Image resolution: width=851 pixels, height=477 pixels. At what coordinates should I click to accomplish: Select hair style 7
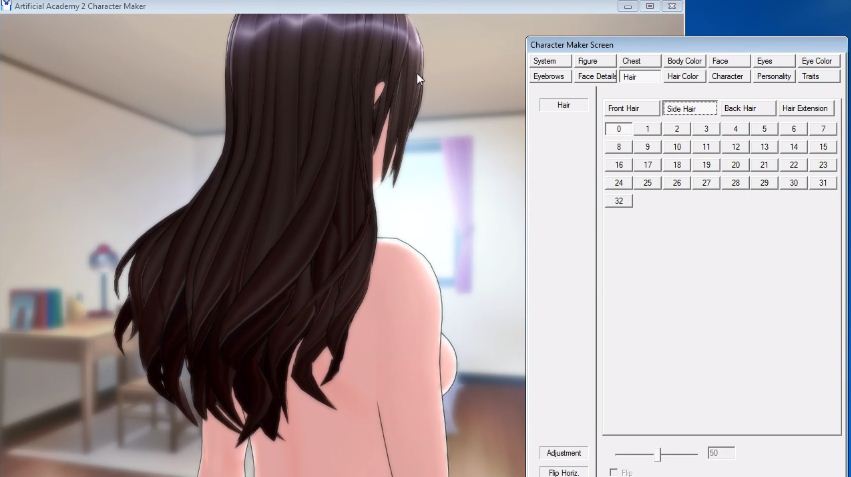pyautogui.click(x=823, y=129)
